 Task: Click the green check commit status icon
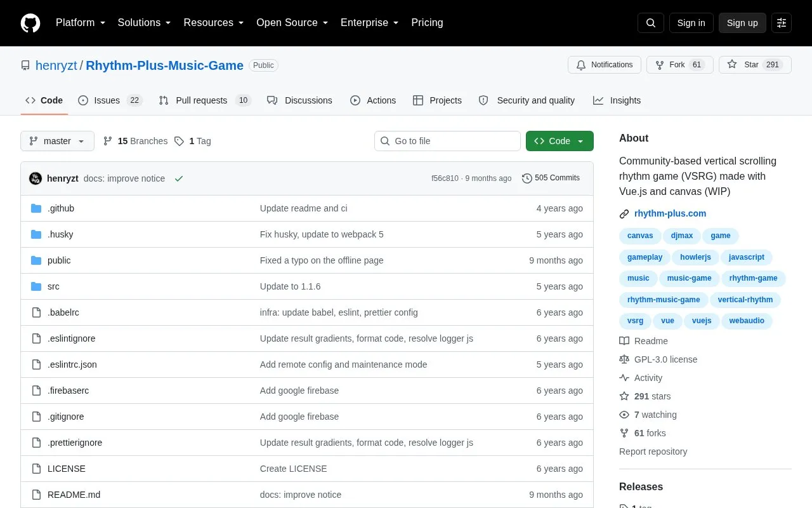(179, 178)
